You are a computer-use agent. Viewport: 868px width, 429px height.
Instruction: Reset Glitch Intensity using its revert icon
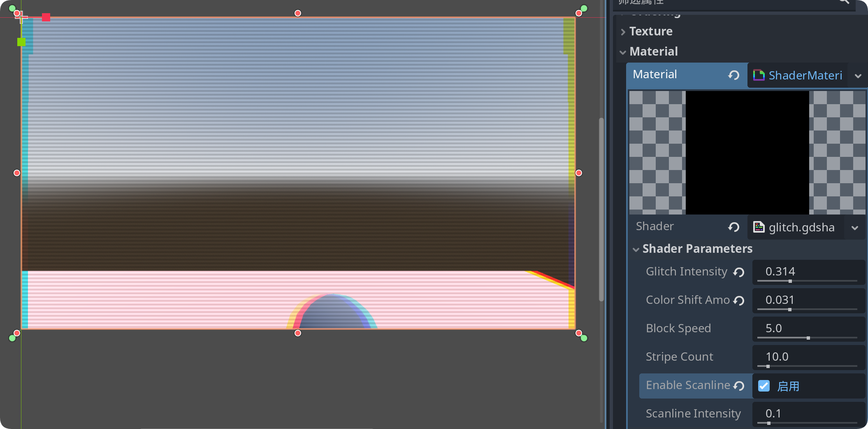(739, 272)
